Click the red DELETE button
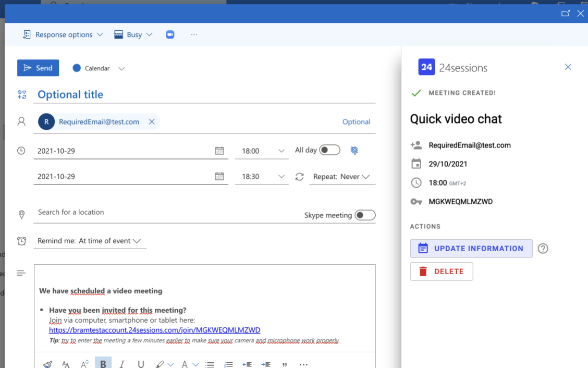This screenshot has height=368, width=588. click(x=442, y=272)
